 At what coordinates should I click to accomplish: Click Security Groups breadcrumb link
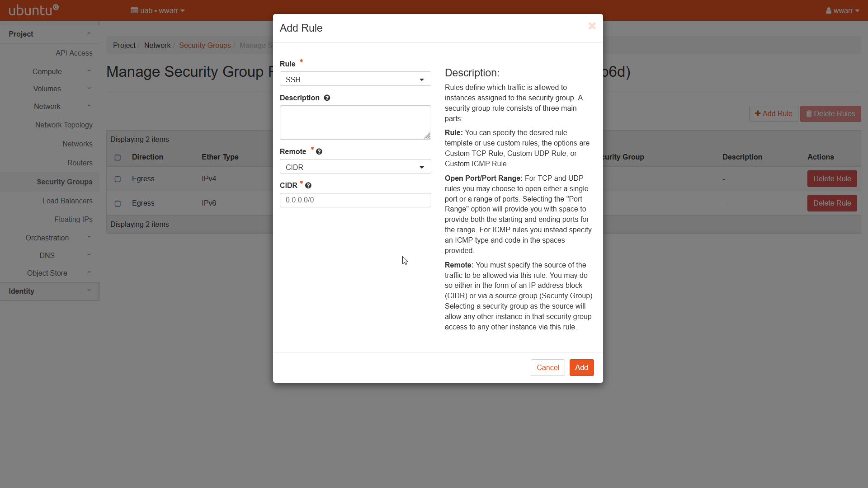point(205,45)
